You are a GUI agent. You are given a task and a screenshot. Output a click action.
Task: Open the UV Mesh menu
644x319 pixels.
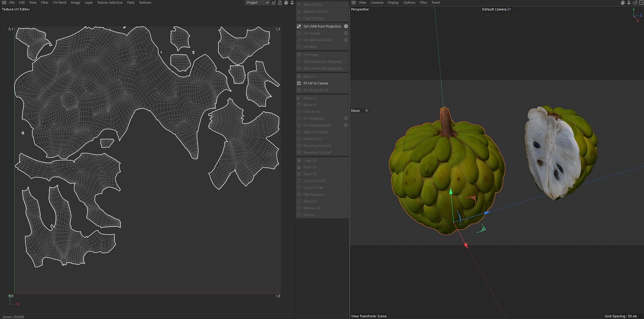pyautogui.click(x=60, y=3)
